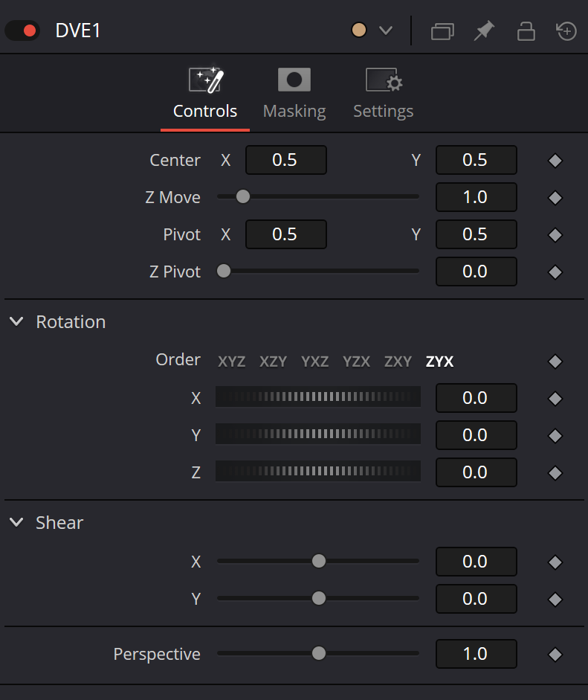
Task: Collapse the Rotation section
Action: [x=16, y=321]
